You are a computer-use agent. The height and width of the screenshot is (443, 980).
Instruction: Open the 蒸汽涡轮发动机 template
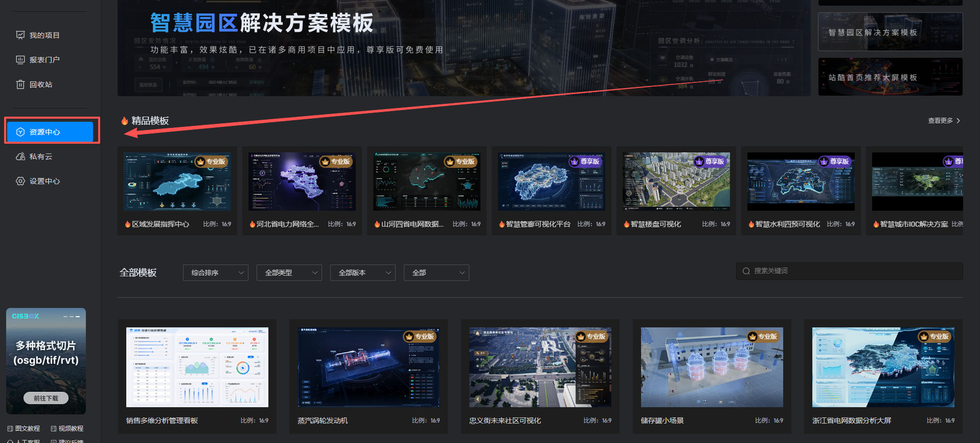pyautogui.click(x=368, y=367)
